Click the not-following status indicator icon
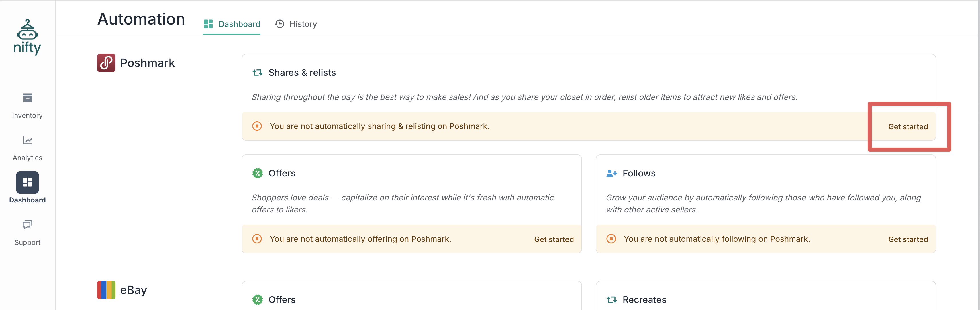Screen dimensions: 980x310 (611, 239)
